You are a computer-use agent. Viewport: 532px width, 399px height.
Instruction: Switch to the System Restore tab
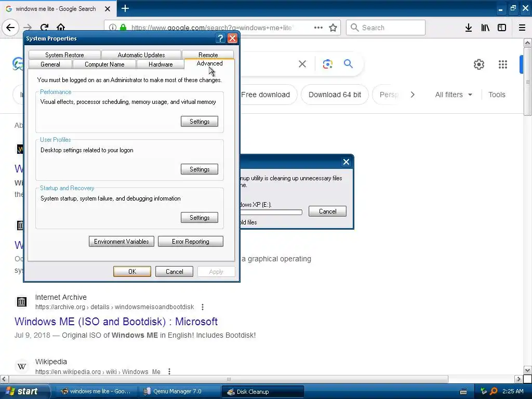pos(64,55)
